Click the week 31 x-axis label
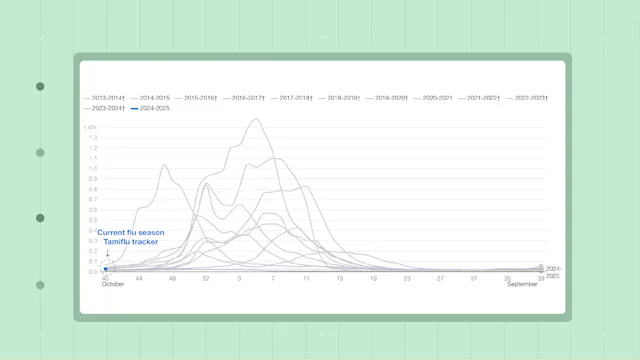The image size is (640, 360). coord(474,278)
